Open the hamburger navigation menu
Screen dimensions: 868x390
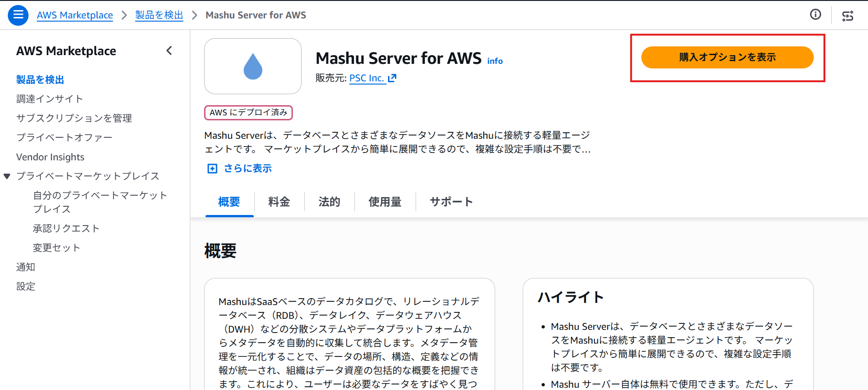18,15
